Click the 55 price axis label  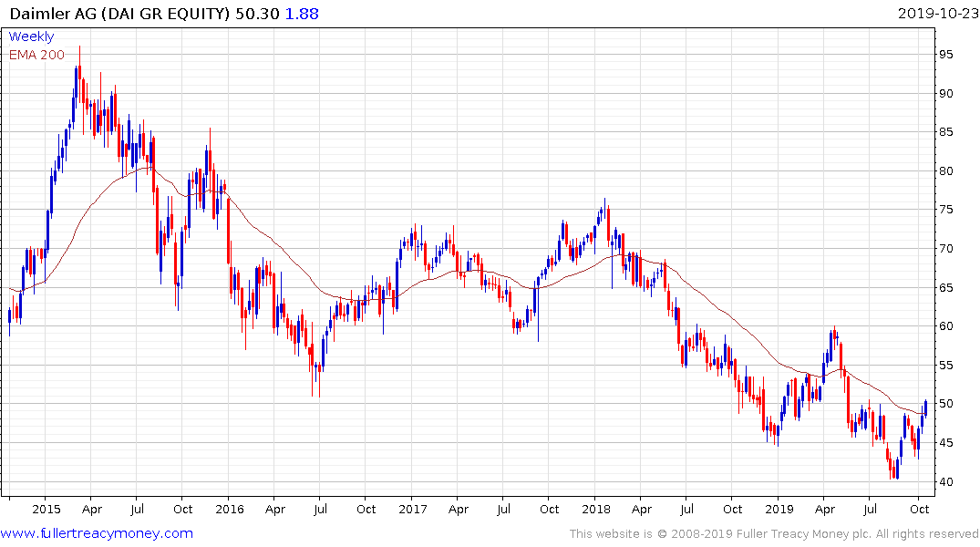tap(945, 365)
